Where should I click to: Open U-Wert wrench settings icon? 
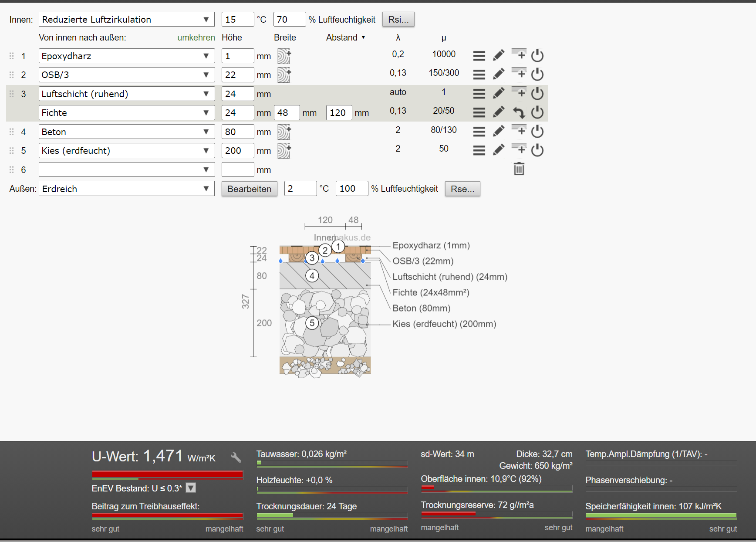pyautogui.click(x=236, y=457)
